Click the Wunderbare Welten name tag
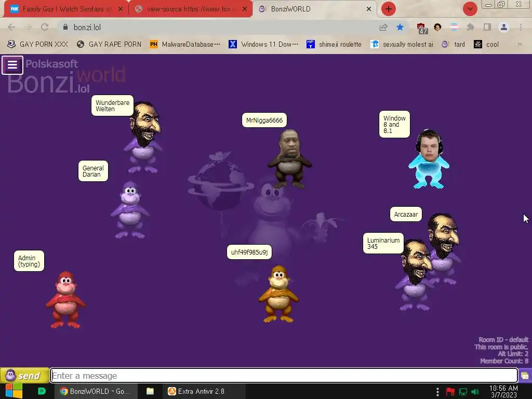 click(x=112, y=105)
